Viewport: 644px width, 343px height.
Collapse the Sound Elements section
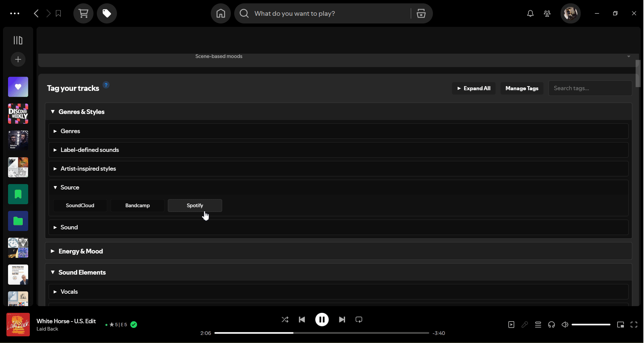coord(338,272)
